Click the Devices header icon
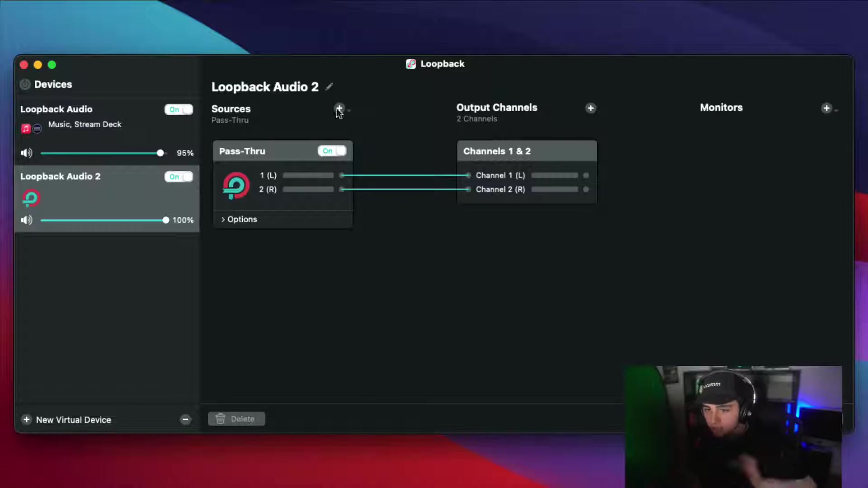Screen dimensions: 868x488 pos(25,84)
